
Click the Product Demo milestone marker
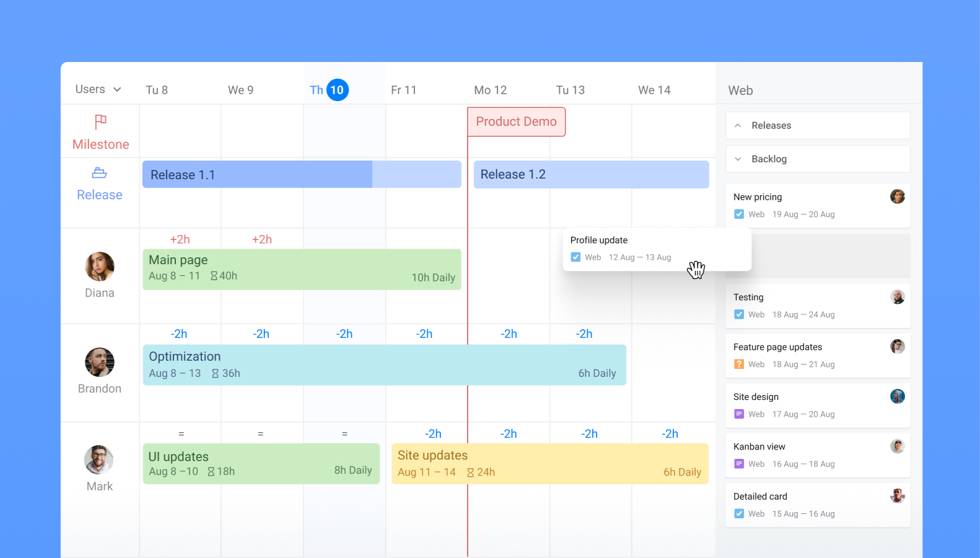pos(516,122)
